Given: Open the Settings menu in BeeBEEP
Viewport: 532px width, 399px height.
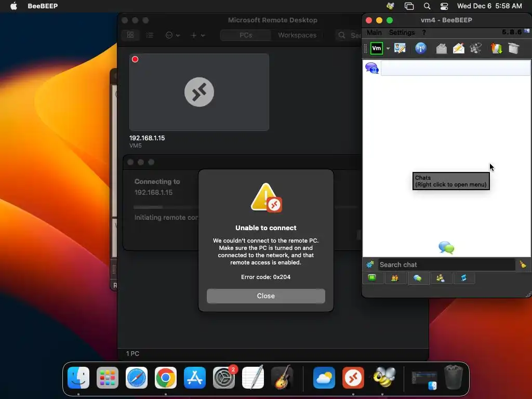Looking at the screenshot, I should [x=402, y=33].
